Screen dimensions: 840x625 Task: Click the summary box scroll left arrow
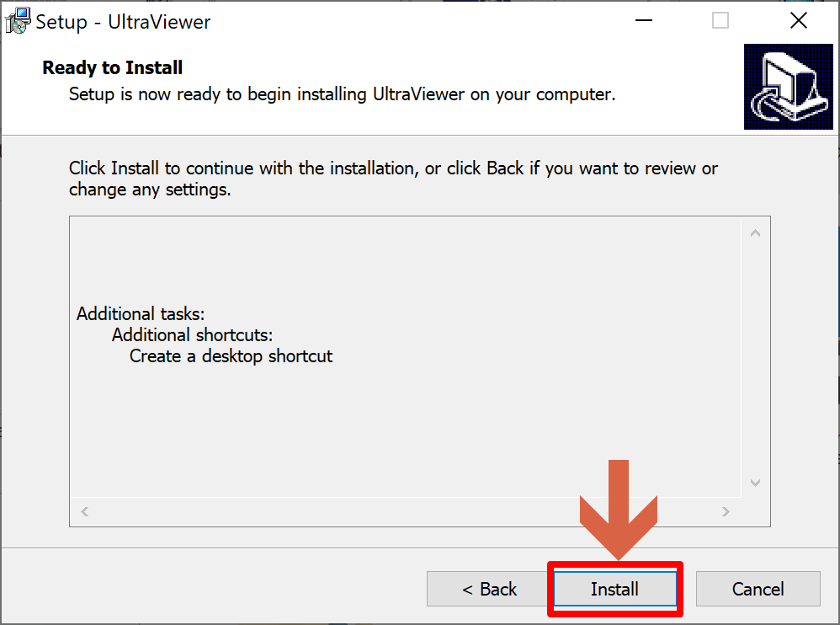click(x=85, y=511)
